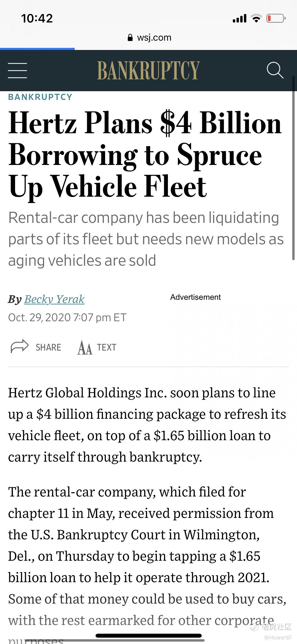Viewport: 297px width, 644px height.
Task: Tap the battery indicator in status bar
Action: 276,19
